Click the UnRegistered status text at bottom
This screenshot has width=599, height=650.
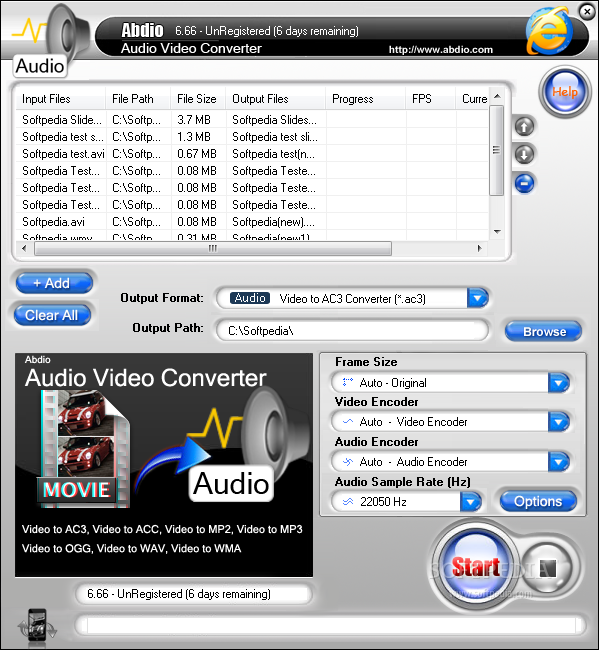(179, 594)
